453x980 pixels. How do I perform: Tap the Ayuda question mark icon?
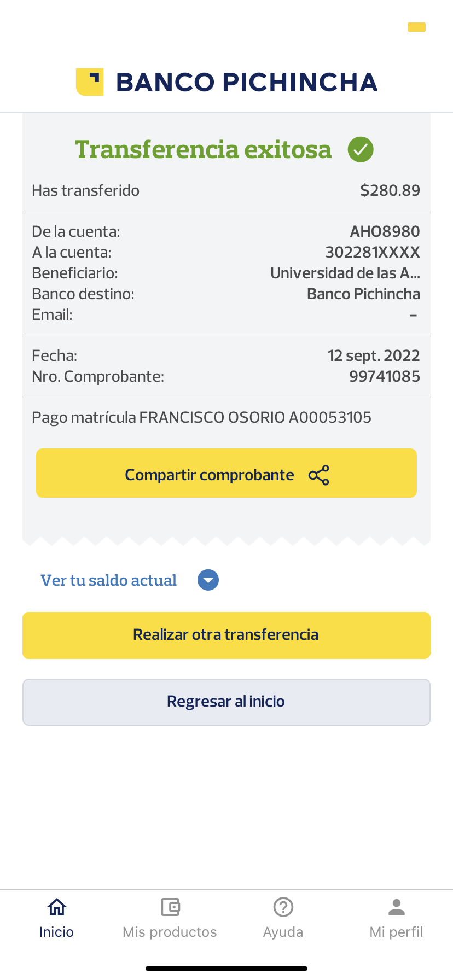tap(283, 907)
